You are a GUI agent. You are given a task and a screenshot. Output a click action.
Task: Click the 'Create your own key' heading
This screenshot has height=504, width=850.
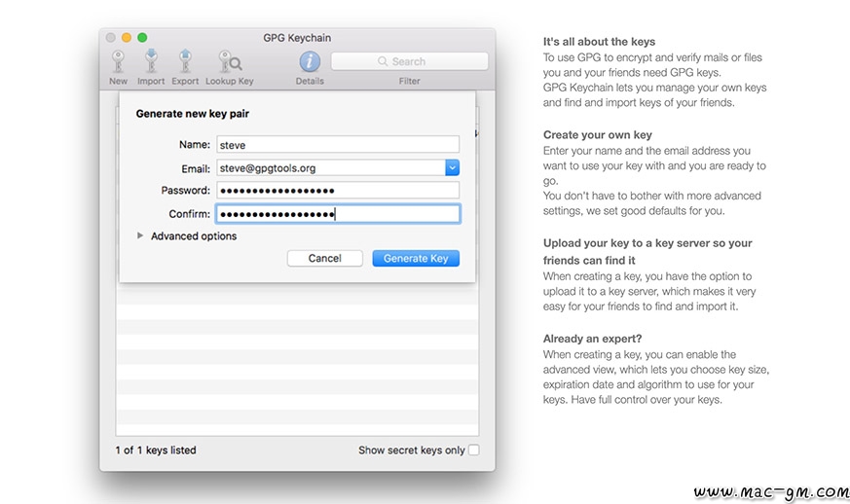tap(598, 135)
